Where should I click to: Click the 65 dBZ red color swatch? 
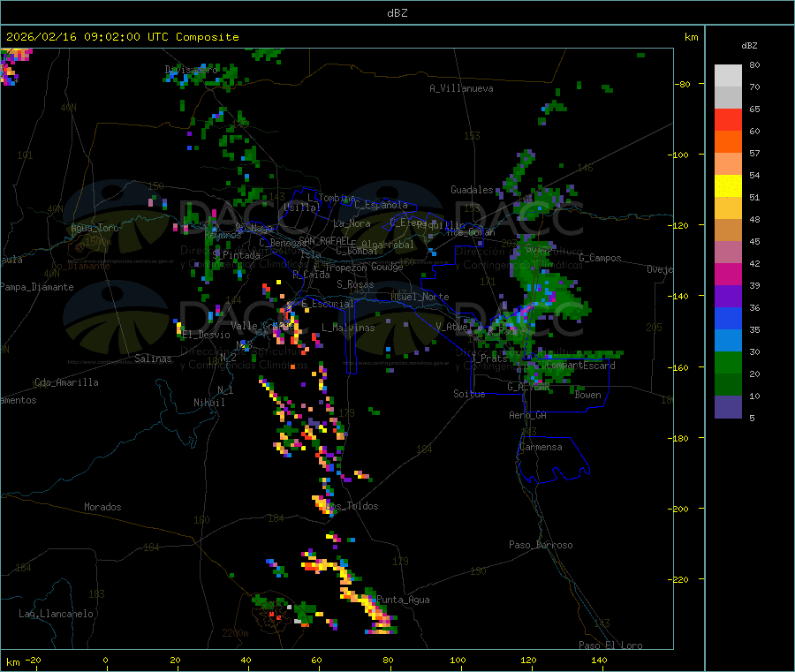728,119
